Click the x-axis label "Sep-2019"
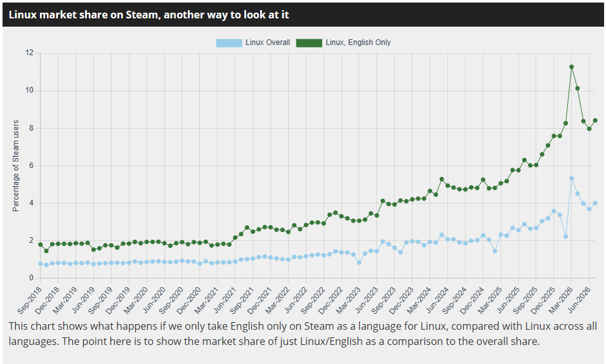This screenshot has width=606, height=364. 102,300
